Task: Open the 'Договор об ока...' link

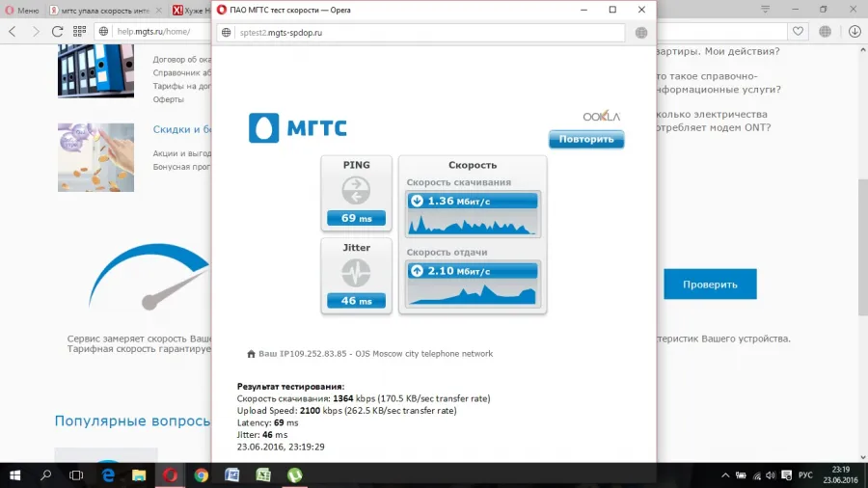Action: 182,59
